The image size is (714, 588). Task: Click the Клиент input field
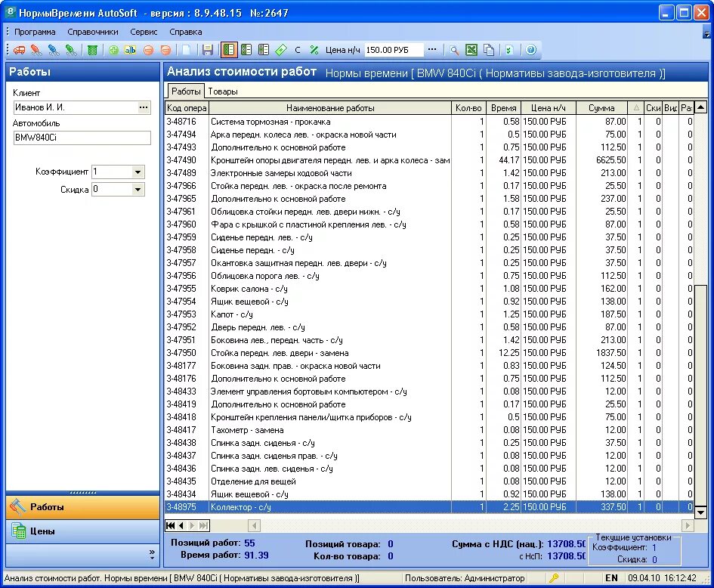tap(75, 107)
